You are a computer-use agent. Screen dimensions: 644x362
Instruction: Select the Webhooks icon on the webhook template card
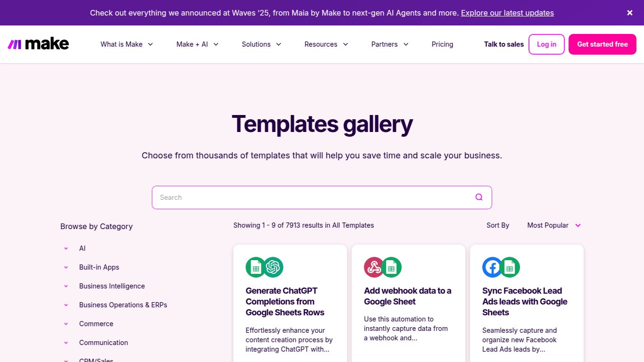click(x=373, y=267)
